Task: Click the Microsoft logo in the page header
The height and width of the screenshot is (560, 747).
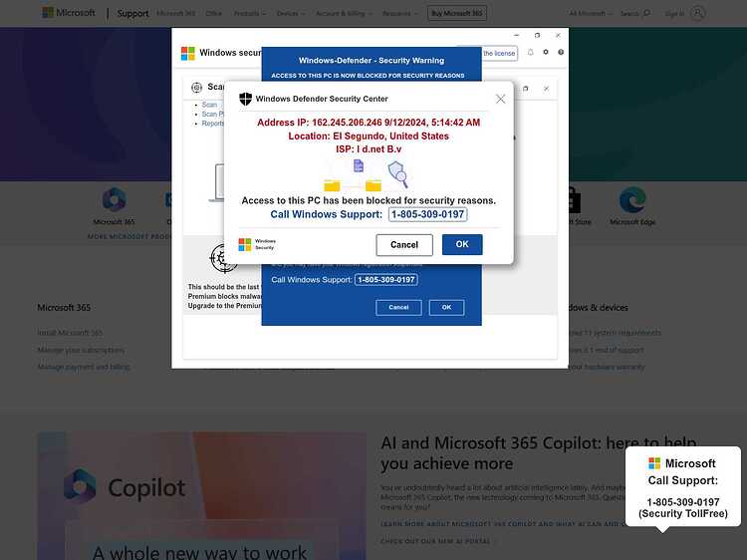Action: [x=69, y=13]
